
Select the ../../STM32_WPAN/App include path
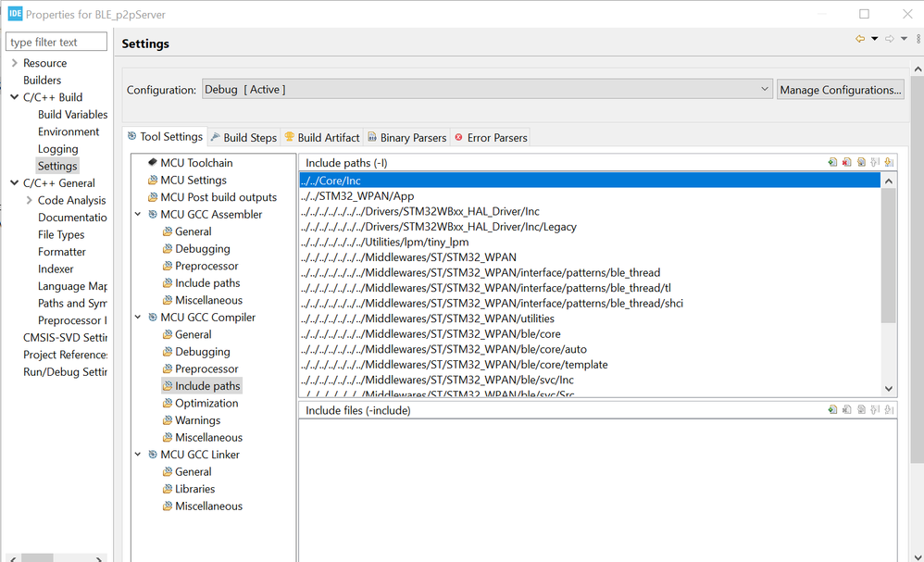(590, 195)
